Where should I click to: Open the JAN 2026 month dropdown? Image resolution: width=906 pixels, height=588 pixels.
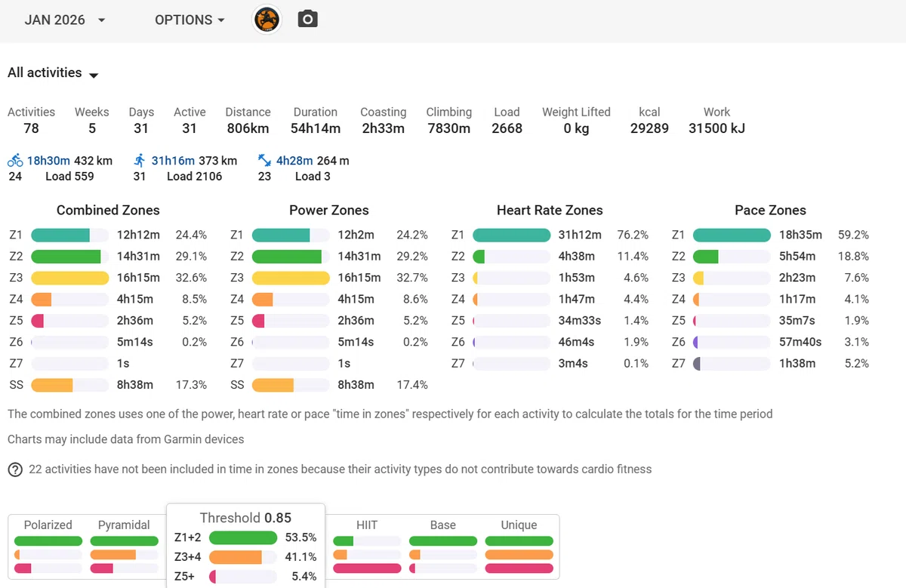pyautogui.click(x=65, y=20)
